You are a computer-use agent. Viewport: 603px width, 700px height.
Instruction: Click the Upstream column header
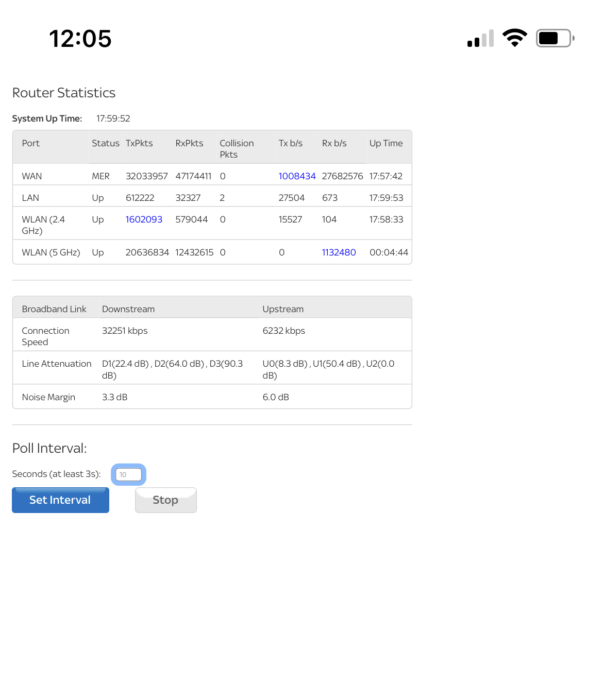[x=283, y=309]
